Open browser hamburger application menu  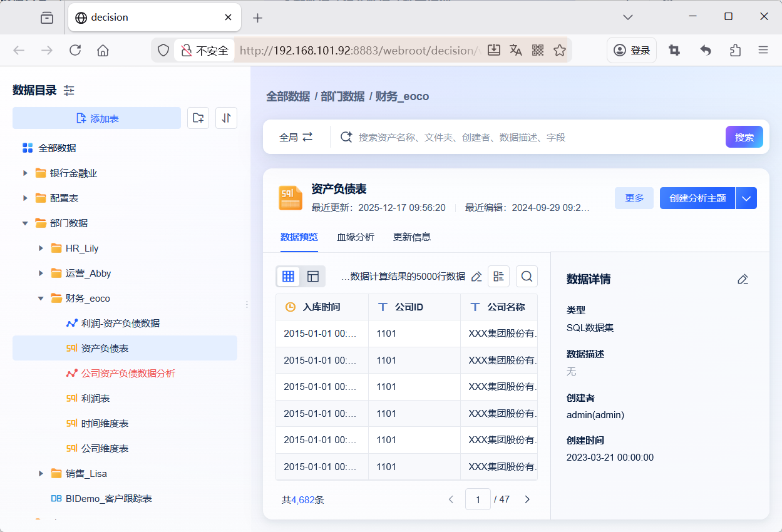coord(763,50)
